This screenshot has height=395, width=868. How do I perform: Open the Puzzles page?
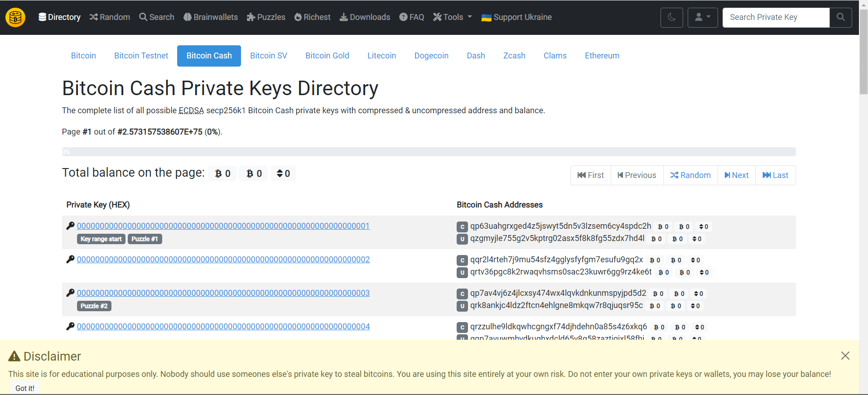(266, 17)
